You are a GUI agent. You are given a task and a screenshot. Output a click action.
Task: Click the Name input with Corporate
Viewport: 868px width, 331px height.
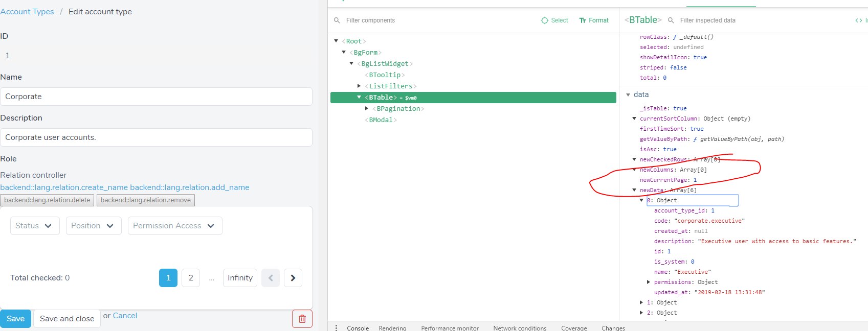(x=156, y=97)
